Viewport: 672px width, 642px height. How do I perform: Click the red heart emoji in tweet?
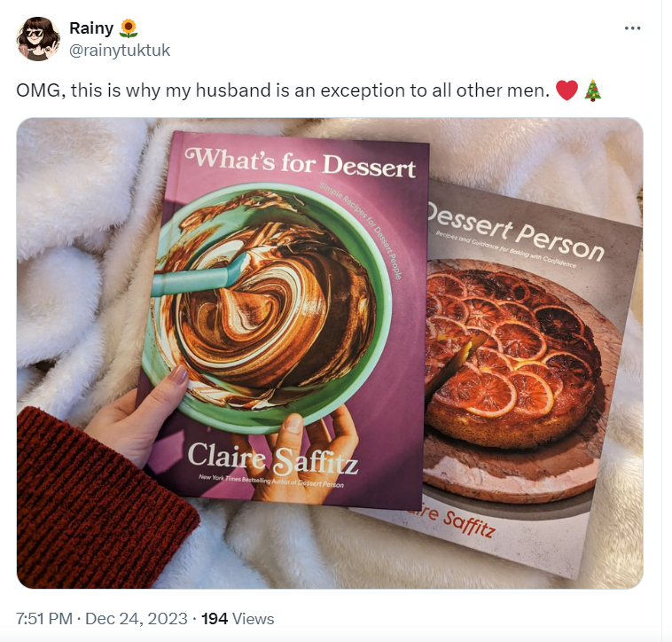pos(567,90)
